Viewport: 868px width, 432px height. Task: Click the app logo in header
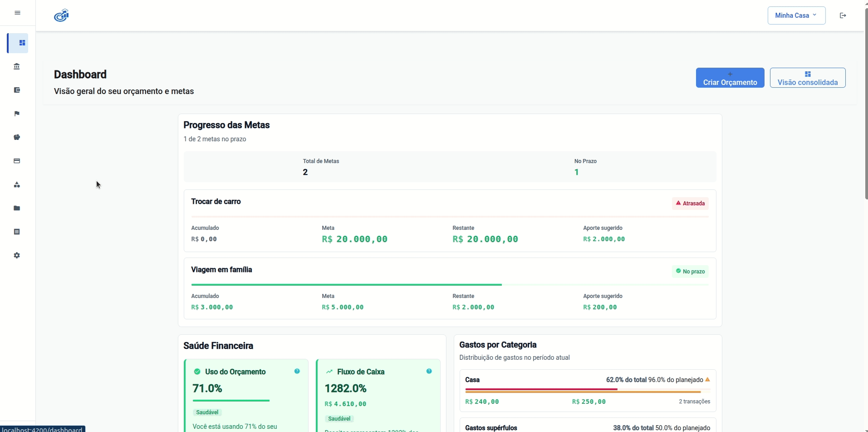click(x=61, y=15)
